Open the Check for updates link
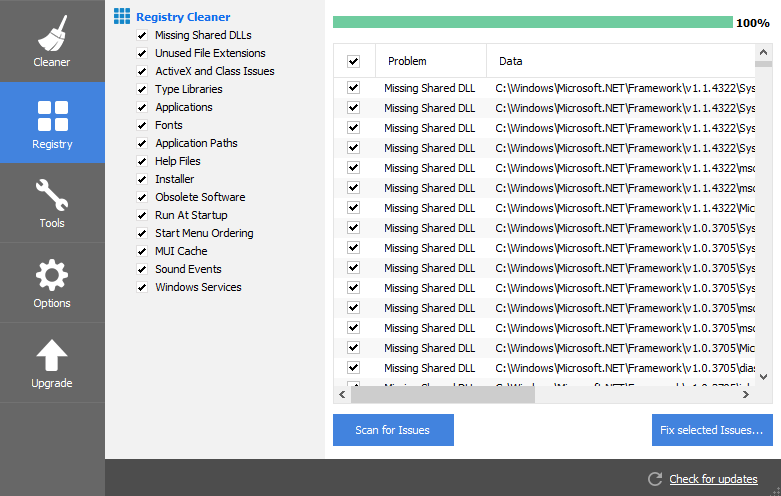The height and width of the screenshot is (496, 781). (713, 479)
